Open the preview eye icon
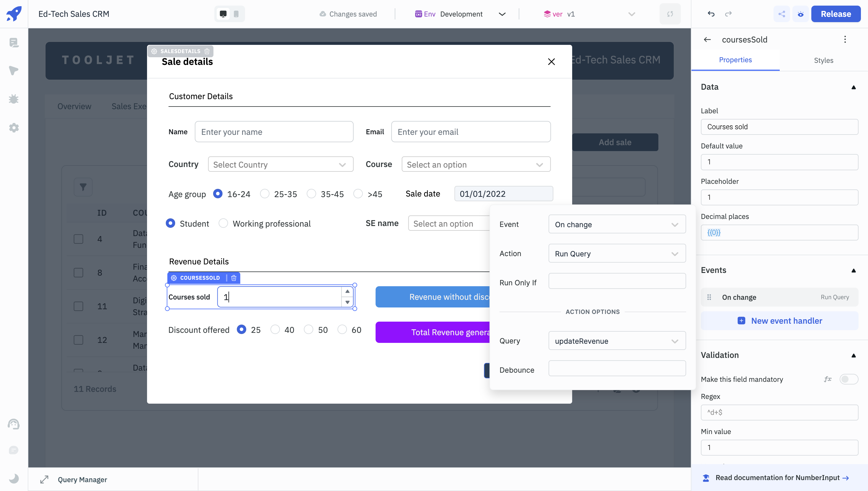The height and width of the screenshot is (491, 868). click(800, 14)
